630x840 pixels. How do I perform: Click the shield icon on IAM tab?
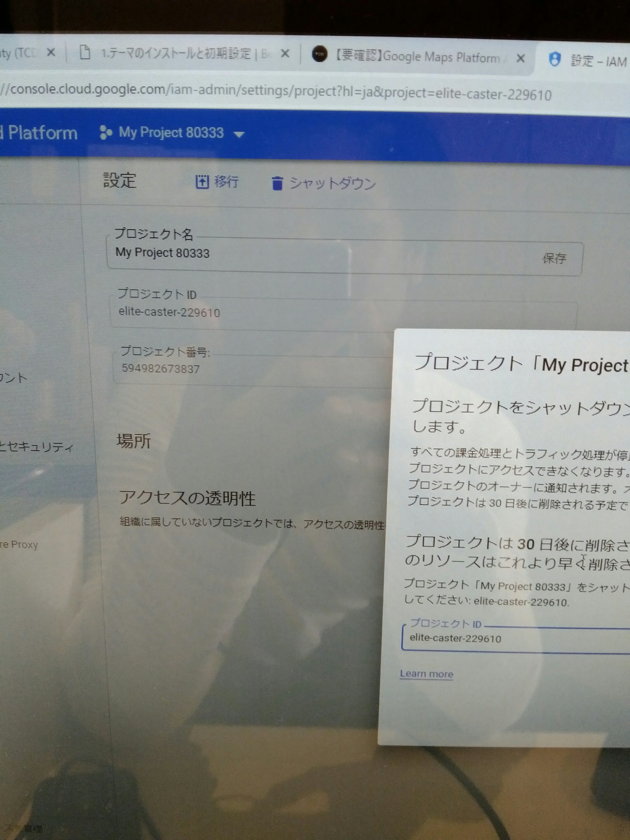pos(554,59)
